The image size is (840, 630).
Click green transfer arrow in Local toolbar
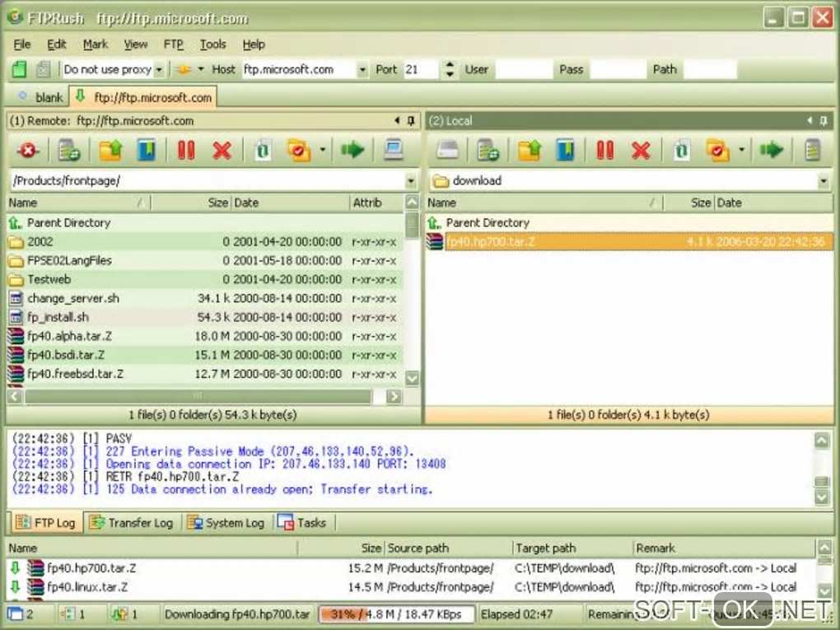click(x=772, y=149)
